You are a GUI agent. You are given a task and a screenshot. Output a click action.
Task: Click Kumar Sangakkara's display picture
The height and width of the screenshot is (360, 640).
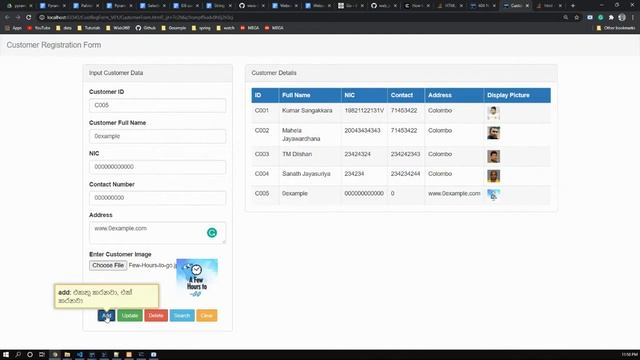[x=493, y=113]
